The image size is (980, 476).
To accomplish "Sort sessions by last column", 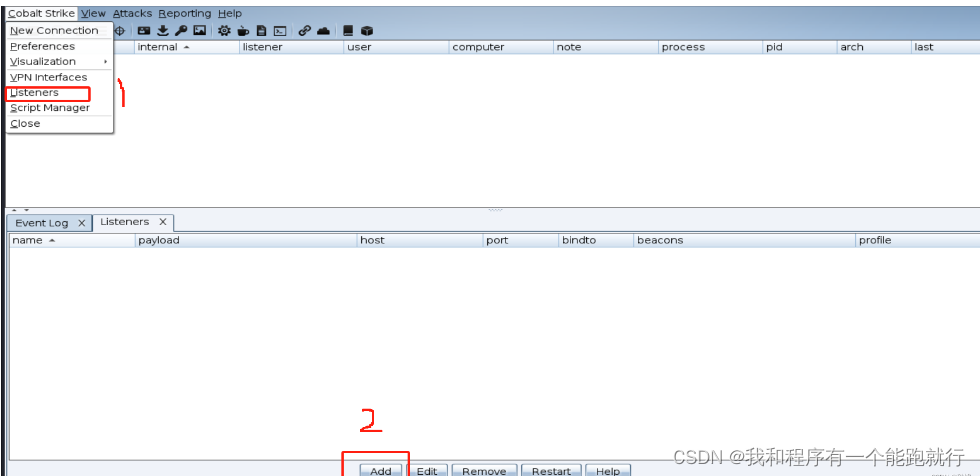I will (x=946, y=47).
